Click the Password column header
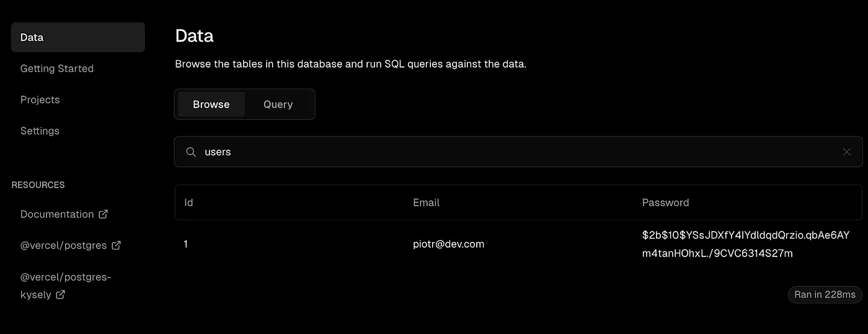This screenshot has width=868, height=334. click(665, 202)
